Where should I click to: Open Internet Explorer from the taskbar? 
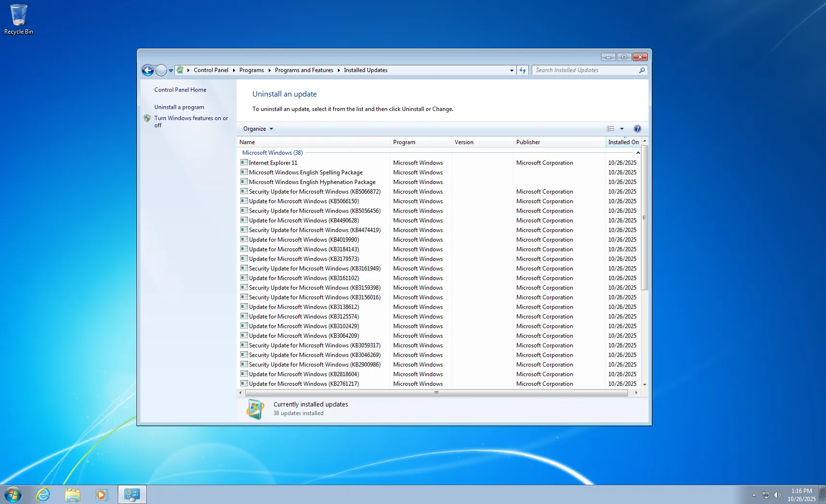click(43, 494)
